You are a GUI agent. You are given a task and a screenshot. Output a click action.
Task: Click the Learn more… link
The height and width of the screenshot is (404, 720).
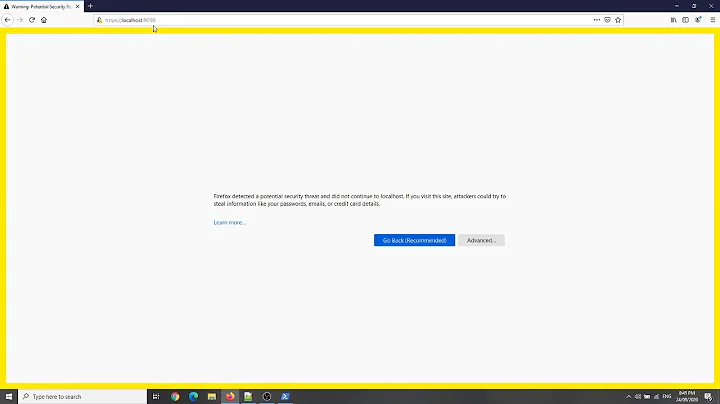tap(230, 222)
